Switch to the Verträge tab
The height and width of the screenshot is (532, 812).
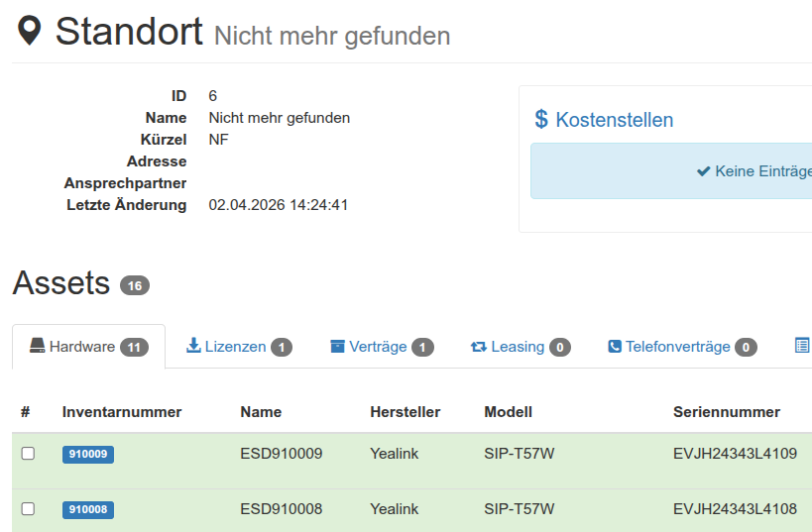click(x=382, y=346)
